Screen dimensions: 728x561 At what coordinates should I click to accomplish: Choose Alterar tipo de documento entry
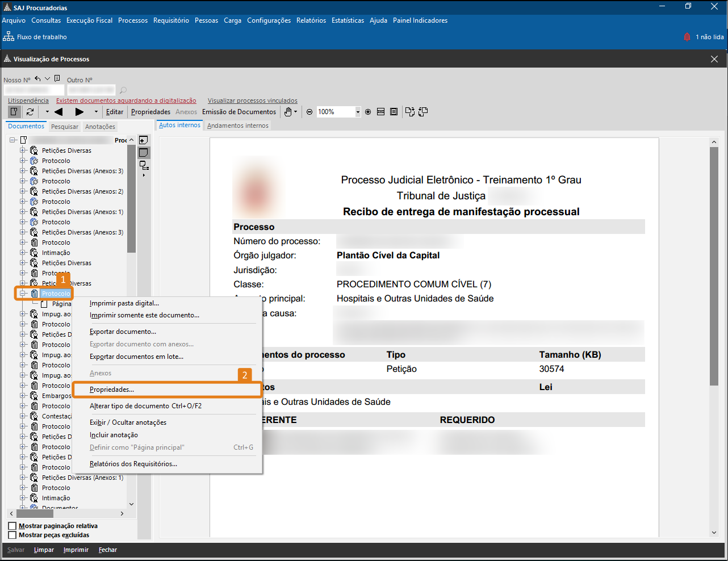point(145,406)
